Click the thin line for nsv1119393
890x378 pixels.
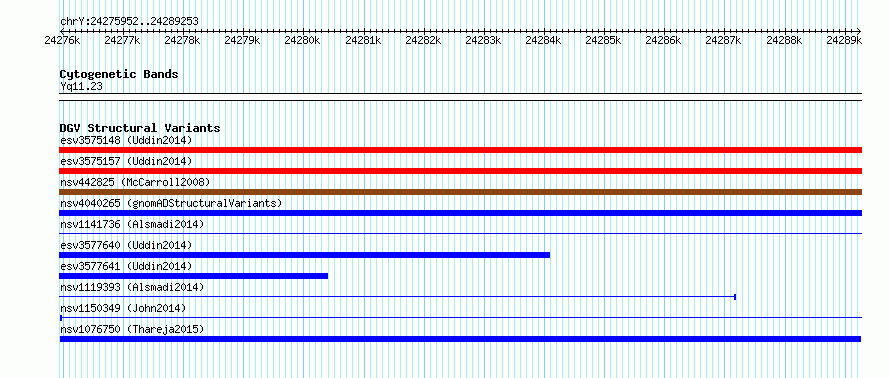pyautogui.click(x=398, y=296)
